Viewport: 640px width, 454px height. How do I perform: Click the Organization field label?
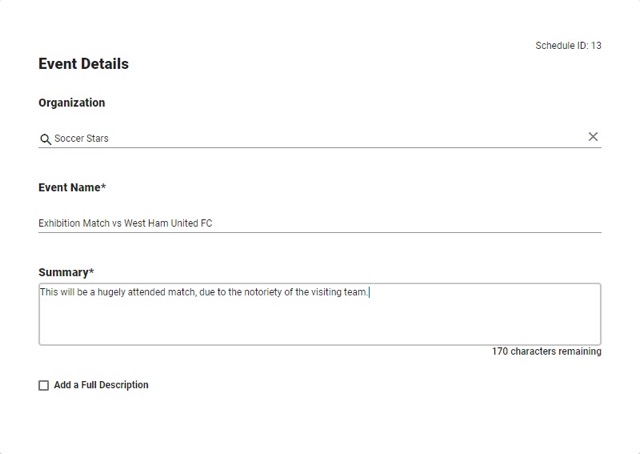tap(72, 102)
